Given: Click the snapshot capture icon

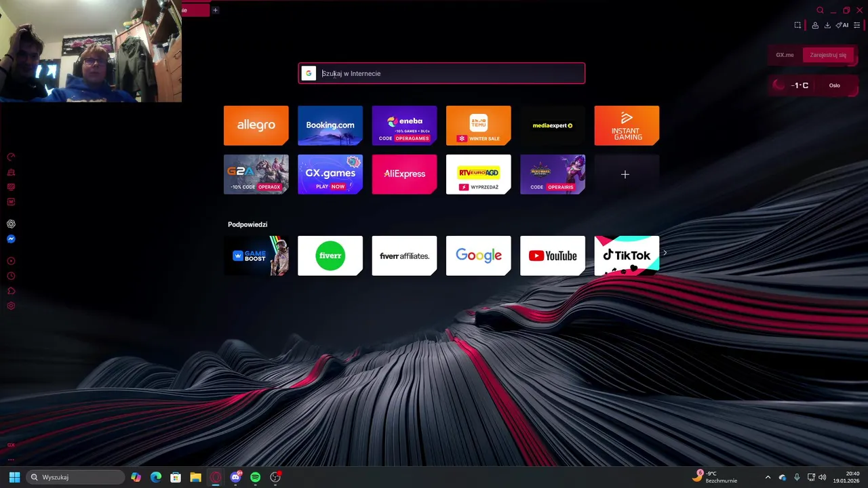Looking at the screenshot, I should click(797, 25).
